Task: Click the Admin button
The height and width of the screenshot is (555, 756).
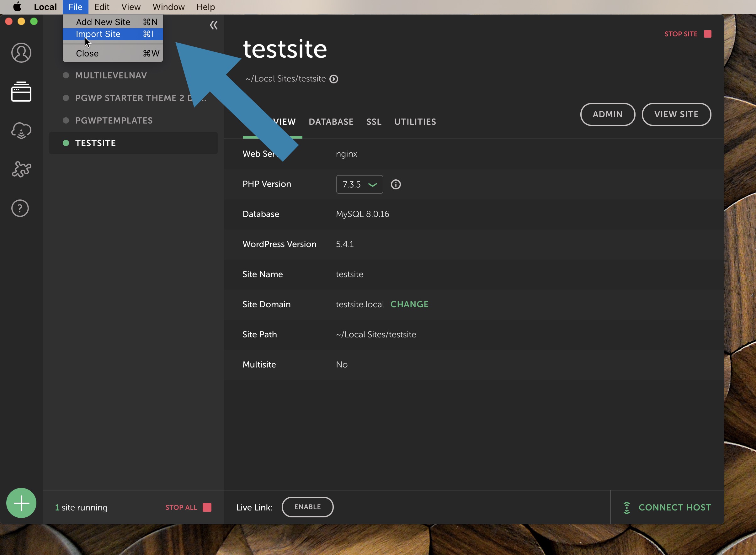Action: (x=608, y=114)
